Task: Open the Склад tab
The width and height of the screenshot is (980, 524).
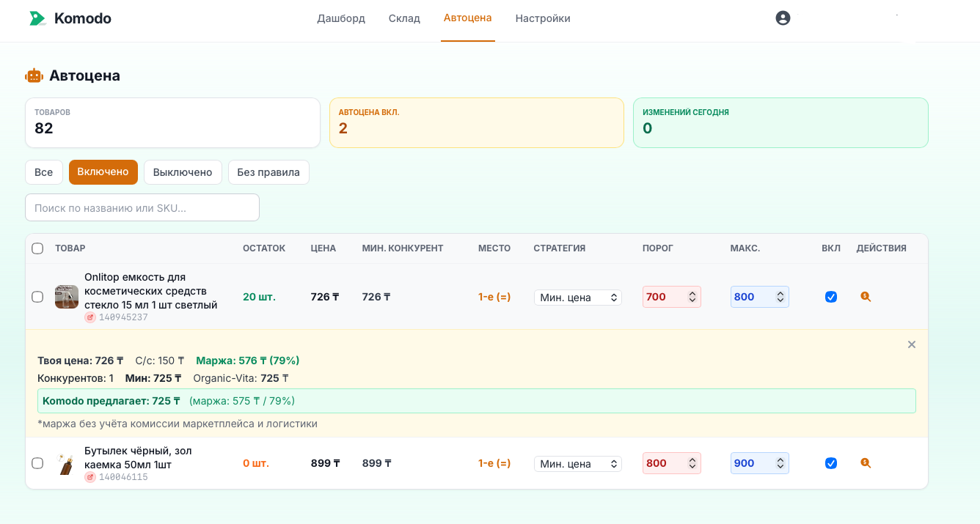Action: (404, 18)
